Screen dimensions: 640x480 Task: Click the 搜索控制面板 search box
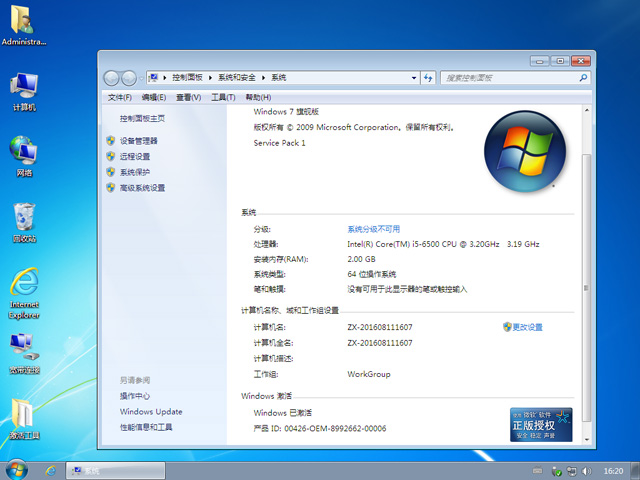click(x=510, y=78)
